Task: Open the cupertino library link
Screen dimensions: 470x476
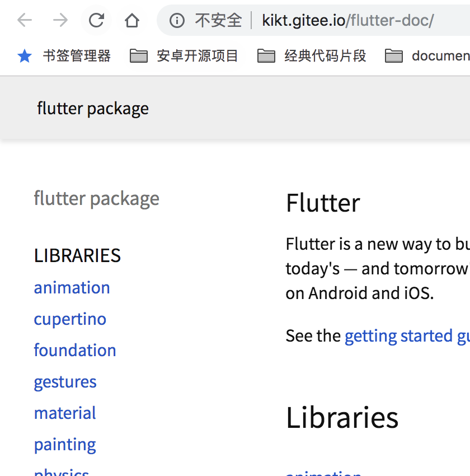Action: [x=70, y=319]
